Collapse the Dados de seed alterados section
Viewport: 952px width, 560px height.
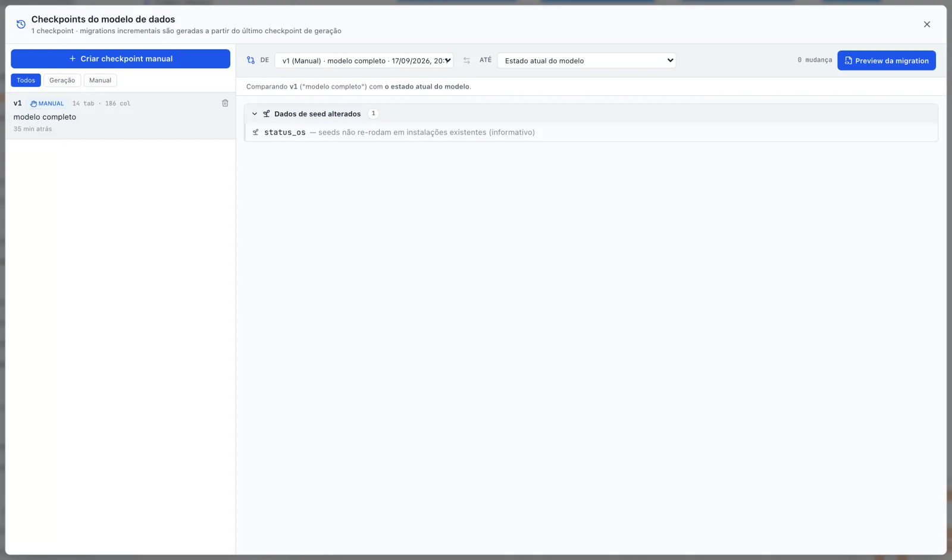click(x=255, y=114)
